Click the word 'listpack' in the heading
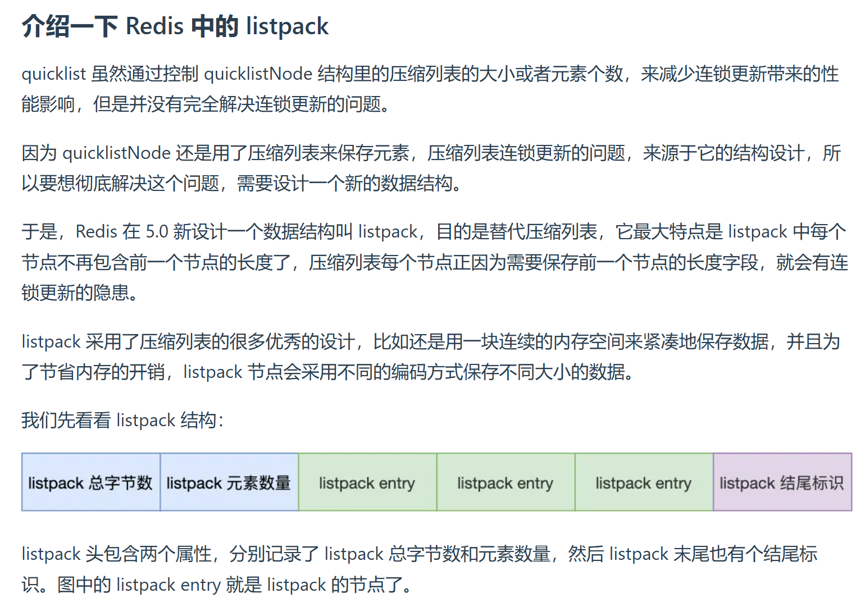The width and height of the screenshot is (865, 616). pyautogui.click(x=287, y=26)
